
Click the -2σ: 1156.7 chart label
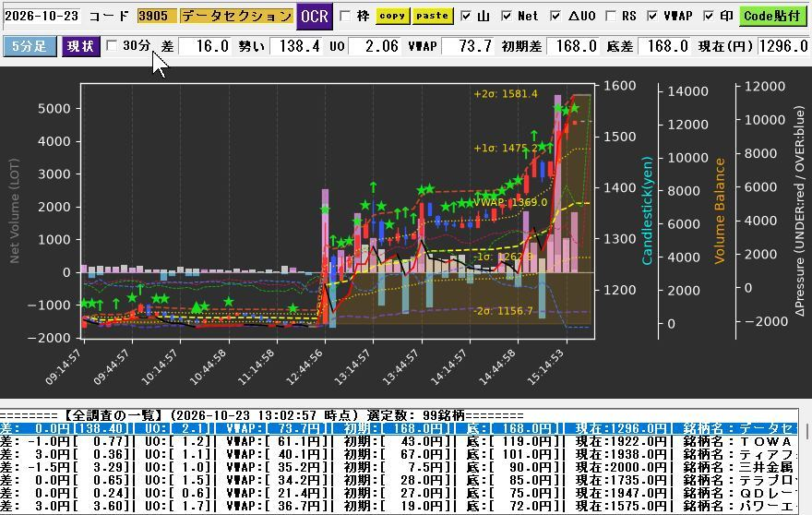503,311
